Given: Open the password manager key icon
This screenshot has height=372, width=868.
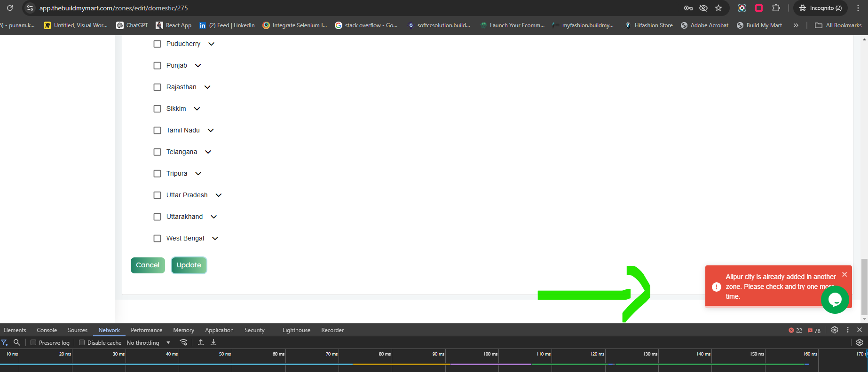Looking at the screenshot, I should click(688, 8).
